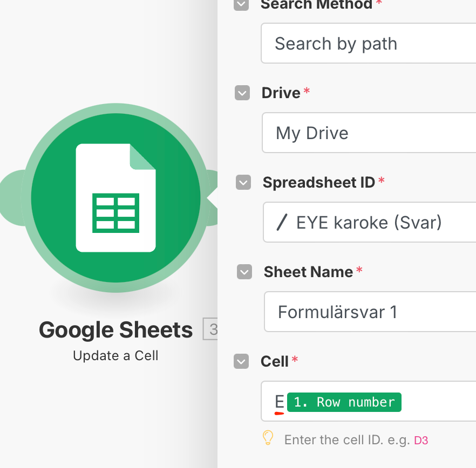Collapse the Drive field toggle
Screen dimensions: 476x468
242,93
